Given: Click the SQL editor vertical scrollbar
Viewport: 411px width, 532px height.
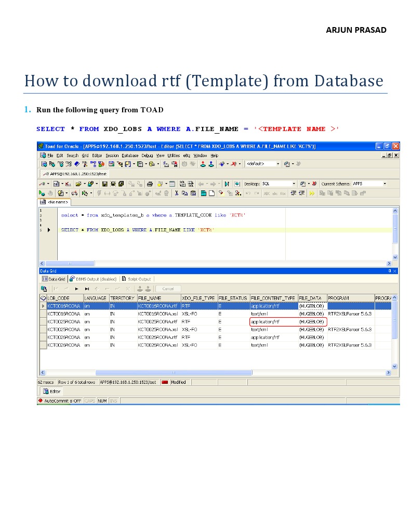Looking at the screenshot, I should [x=395, y=234].
